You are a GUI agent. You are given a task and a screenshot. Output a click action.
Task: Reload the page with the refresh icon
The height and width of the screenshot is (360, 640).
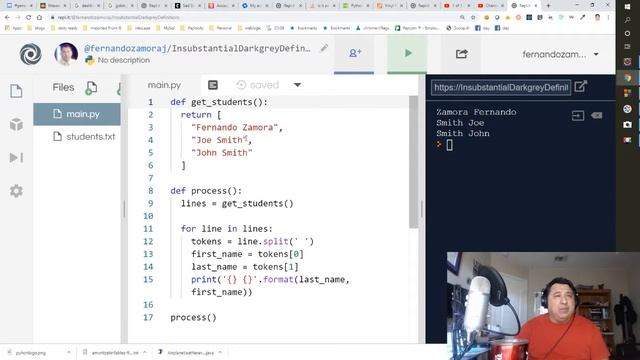click(29, 18)
